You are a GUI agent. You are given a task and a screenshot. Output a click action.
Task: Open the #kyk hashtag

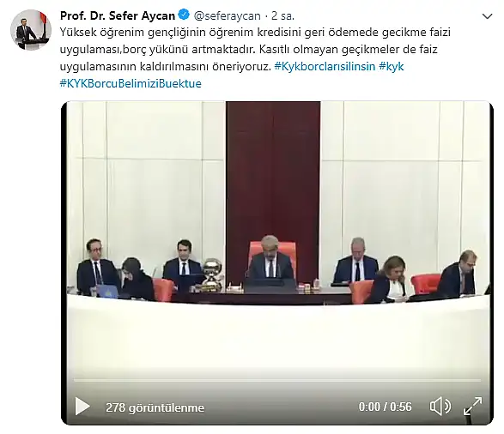click(392, 66)
